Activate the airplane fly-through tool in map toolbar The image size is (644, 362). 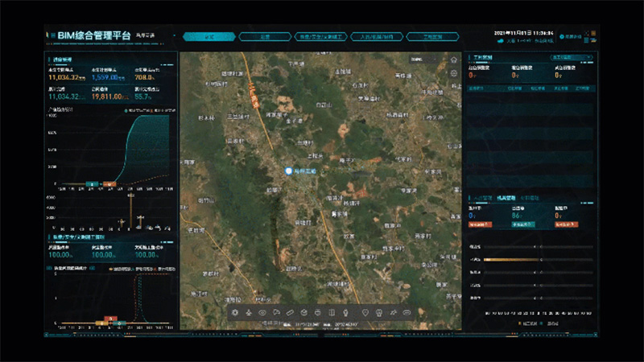click(x=250, y=311)
